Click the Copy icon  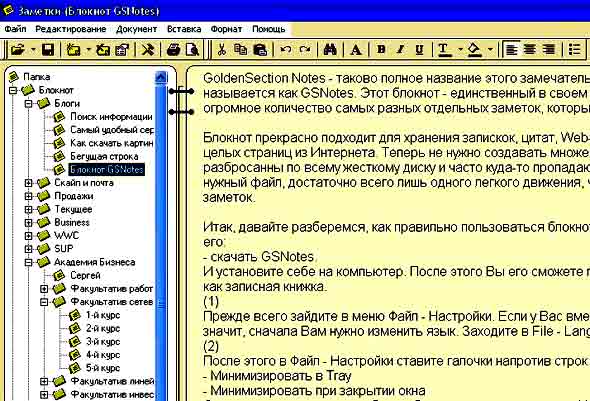point(240,50)
